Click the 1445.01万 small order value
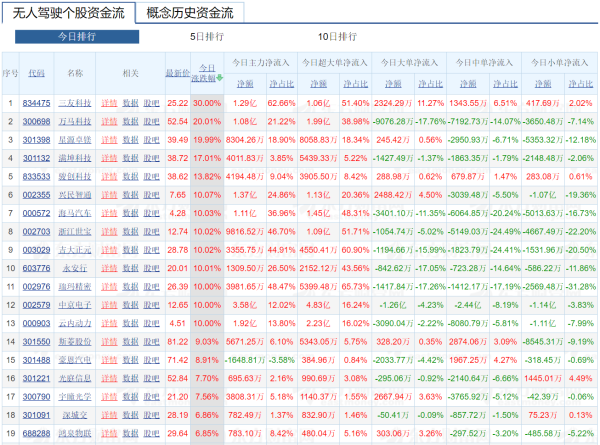The width and height of the screenshot is (600, 445). (x=543, y=378)
